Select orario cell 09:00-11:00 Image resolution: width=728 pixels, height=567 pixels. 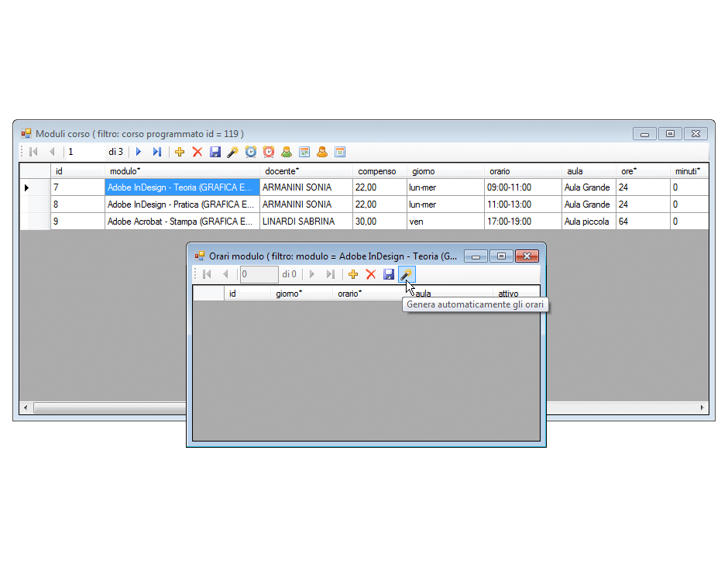tap(523, 187)
